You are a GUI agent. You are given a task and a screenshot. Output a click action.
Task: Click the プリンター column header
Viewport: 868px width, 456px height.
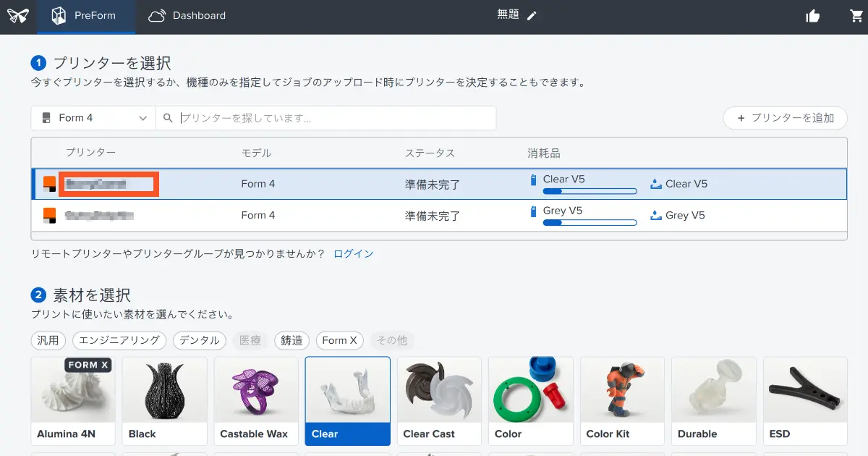point(90,153)
